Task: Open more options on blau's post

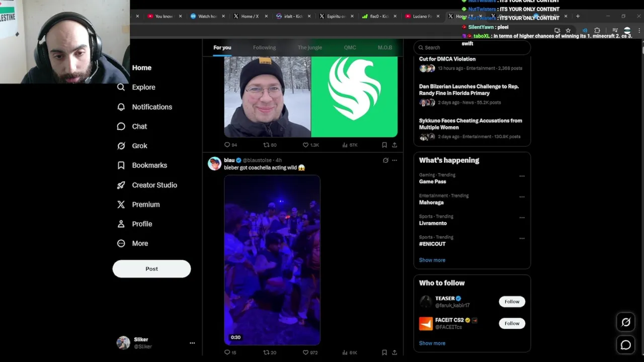Action: (x=394, y=160)
